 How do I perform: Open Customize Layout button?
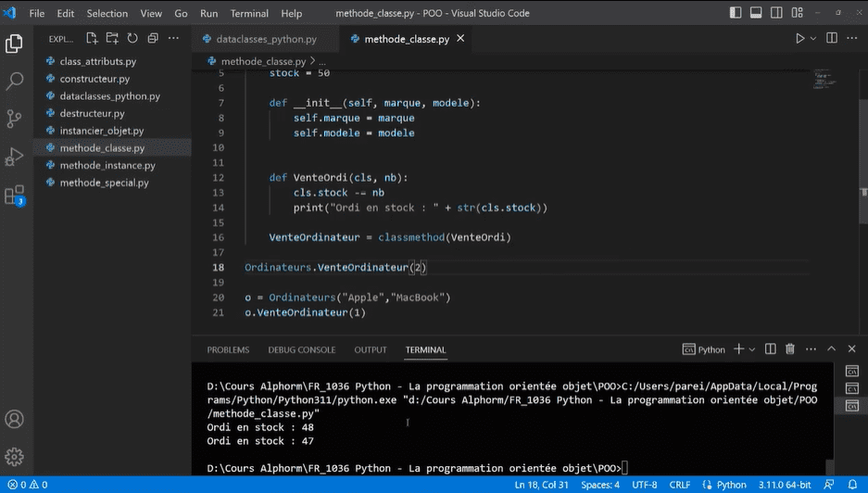[x=798, y=13]
